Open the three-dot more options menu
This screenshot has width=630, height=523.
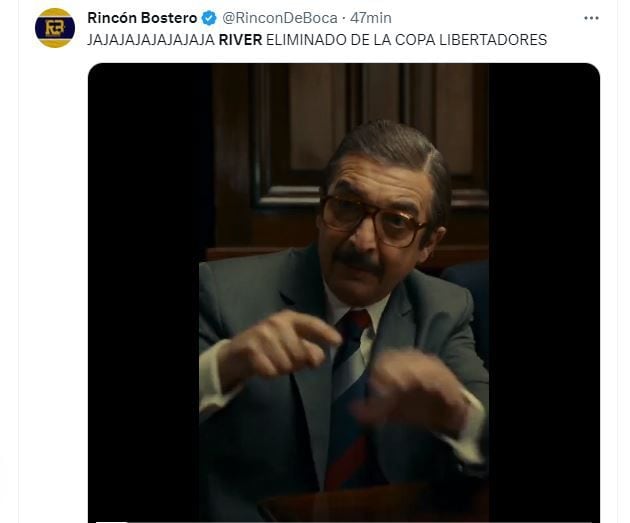click(x=591, y=18)
